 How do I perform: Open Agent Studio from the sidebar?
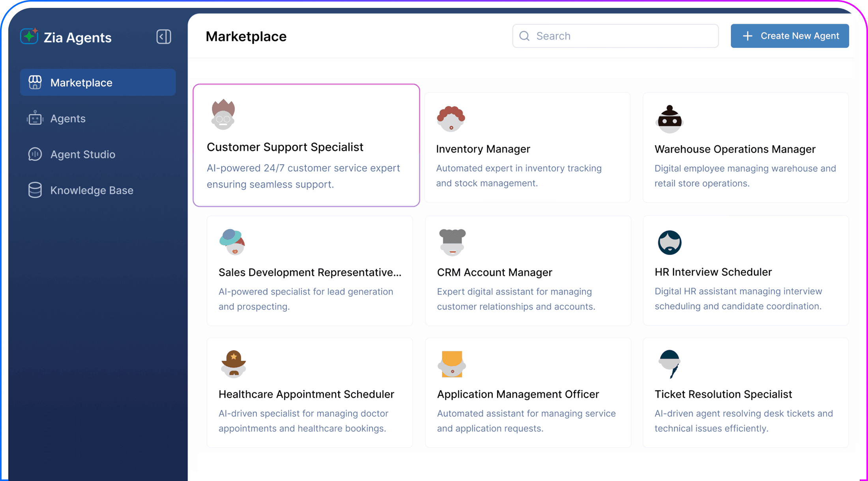98,154
